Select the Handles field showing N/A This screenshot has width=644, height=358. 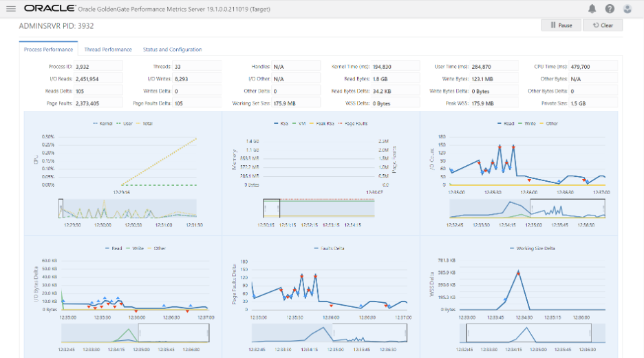point(296,66)
